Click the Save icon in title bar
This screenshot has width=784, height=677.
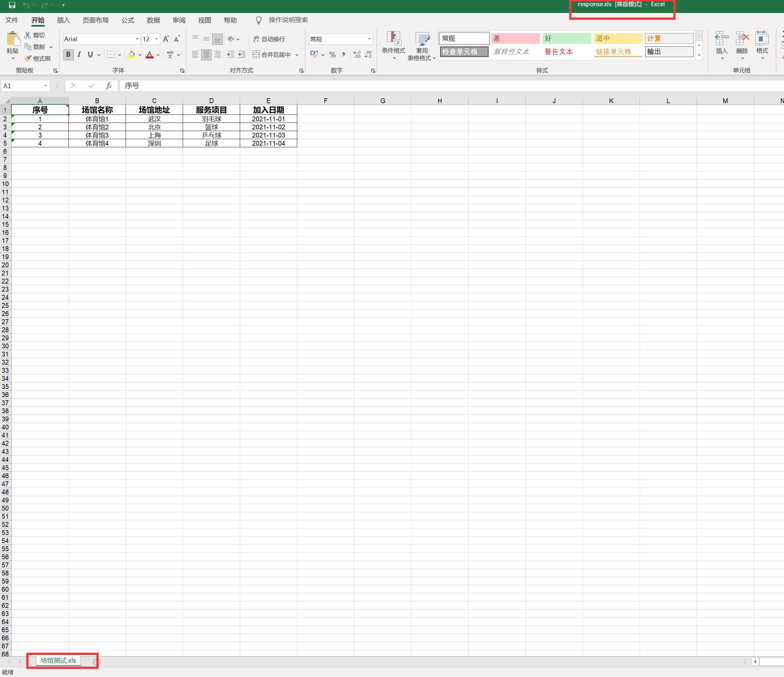[x=12, y=5]
